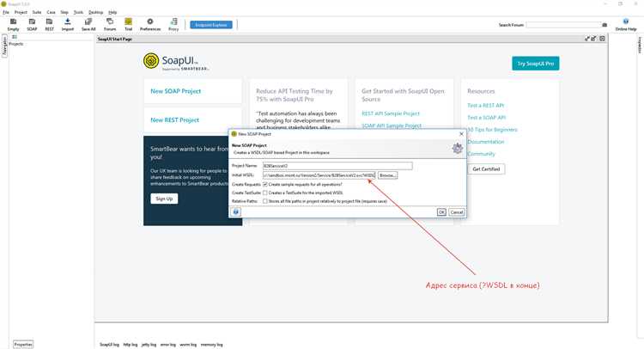644x349 pixels.
Task: Open the Suite menu
Action: coord(37,12)
